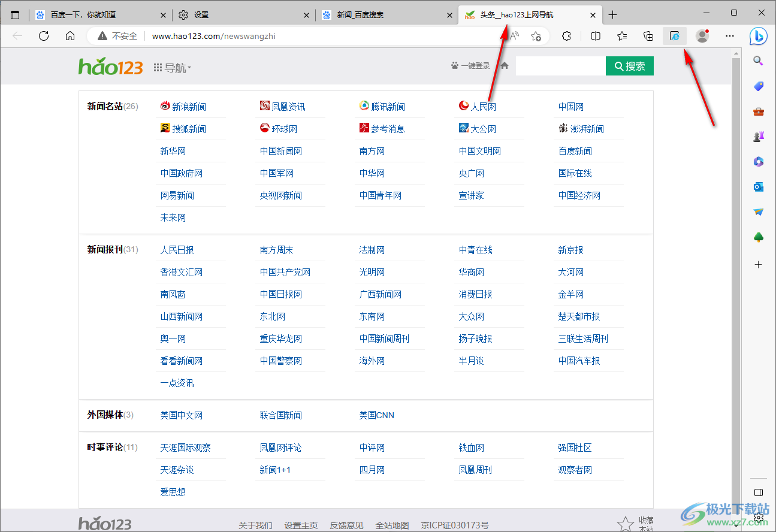The width and height of the screenshot is (776, 532).
Task: Open 观察者网 link
Action: 575,470
